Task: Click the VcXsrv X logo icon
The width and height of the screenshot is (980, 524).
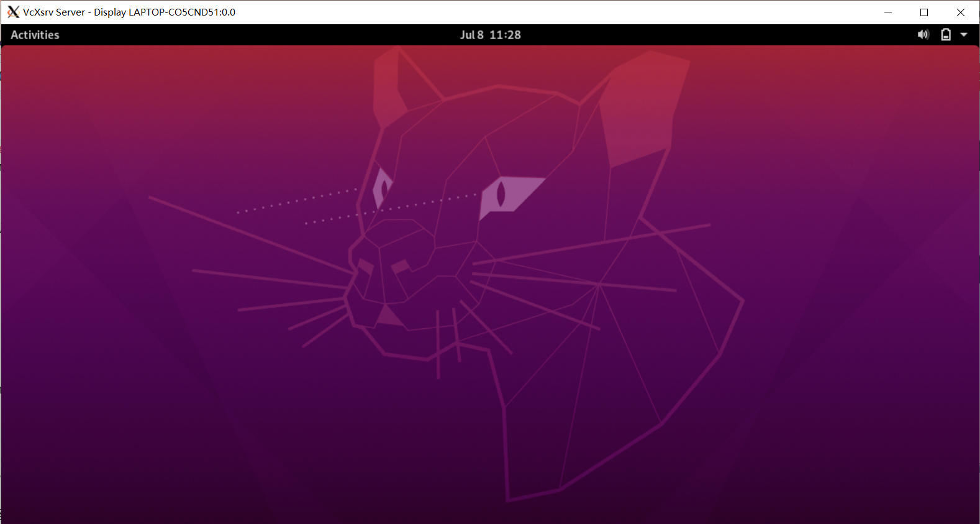Action: click(13, 12)
